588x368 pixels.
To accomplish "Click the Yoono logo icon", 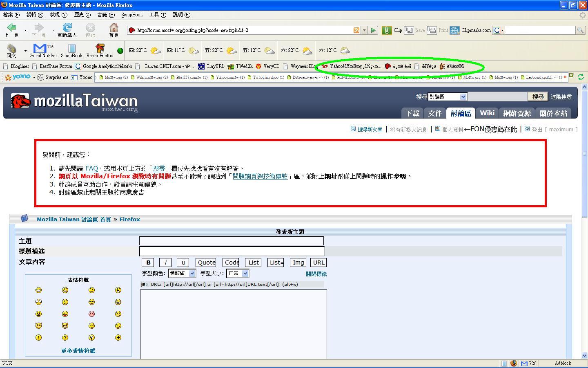I will (18, 77).
